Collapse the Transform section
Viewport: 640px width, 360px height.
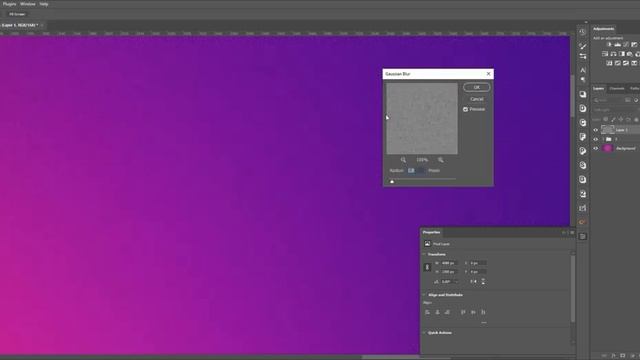(424, 254)
